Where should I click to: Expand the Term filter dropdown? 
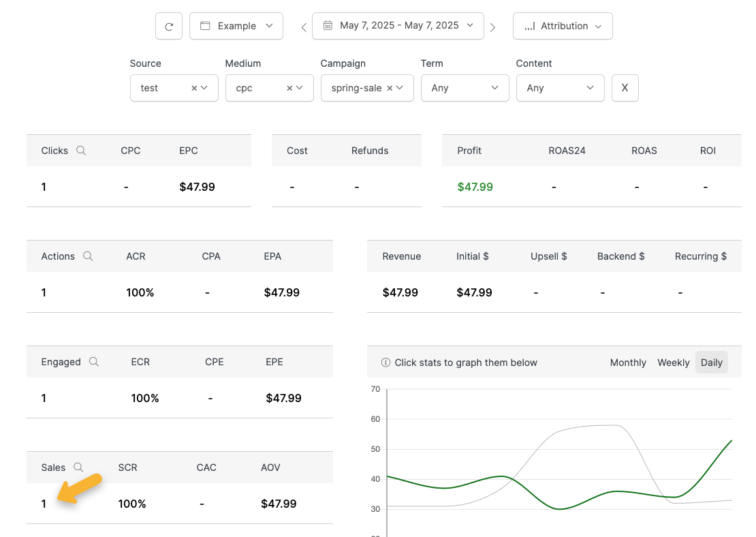click(x=464, y=88)
